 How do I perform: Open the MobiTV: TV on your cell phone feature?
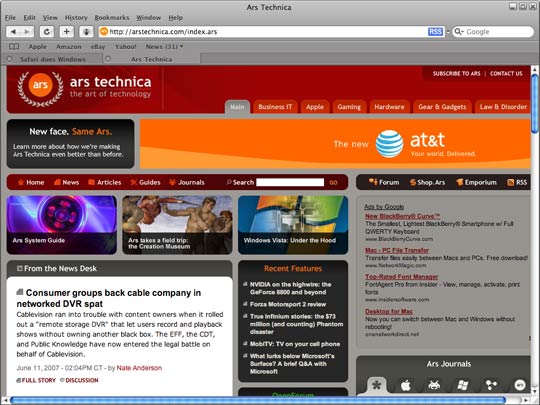click(x=295, y=344)
